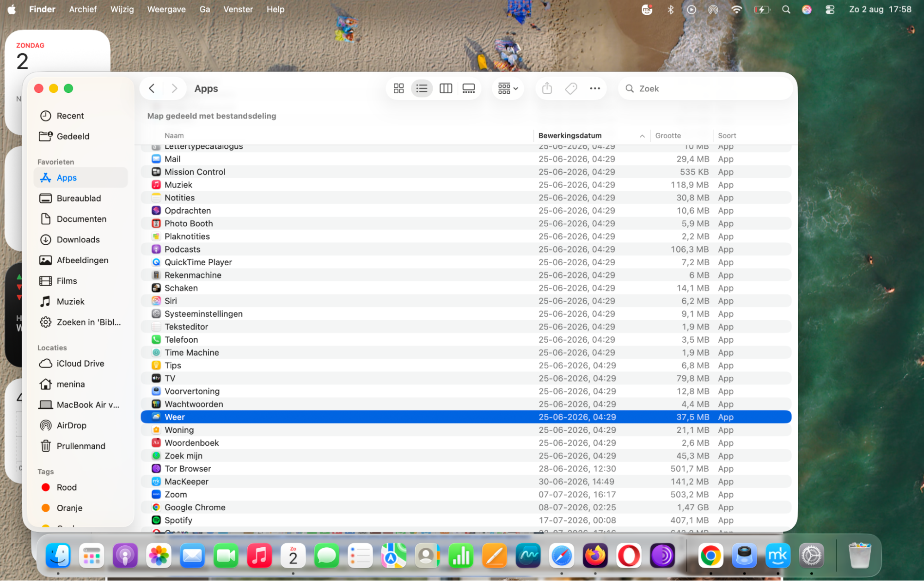924x581 pixels.
Task: Open Control Center in menu bar
Action: tap(830, 9)
